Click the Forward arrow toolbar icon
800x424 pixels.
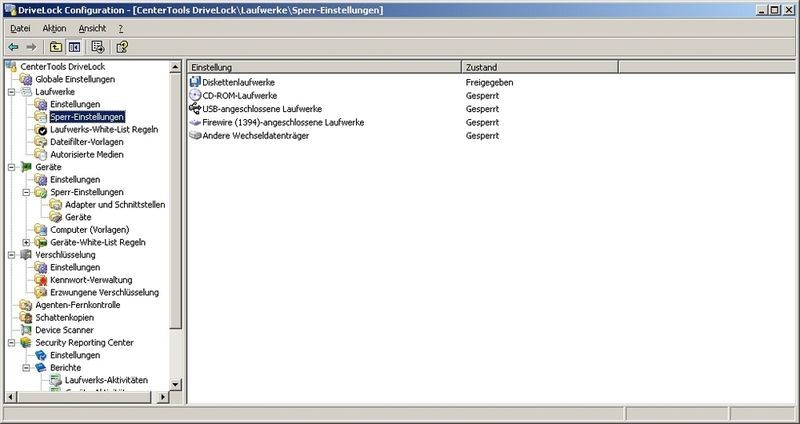click(x=31, y=47)
